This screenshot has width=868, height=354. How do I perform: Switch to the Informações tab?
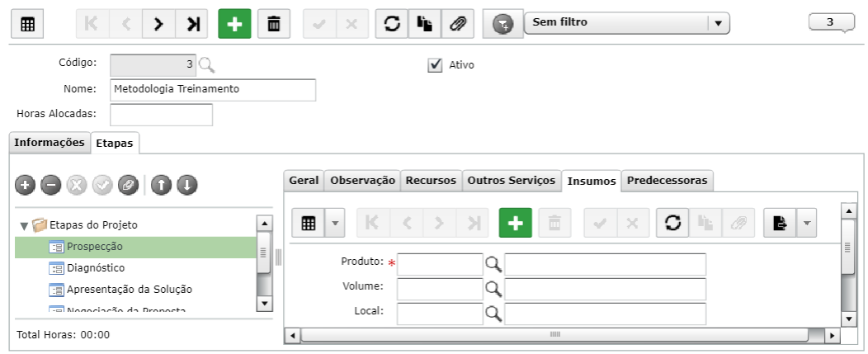(50, 143)
